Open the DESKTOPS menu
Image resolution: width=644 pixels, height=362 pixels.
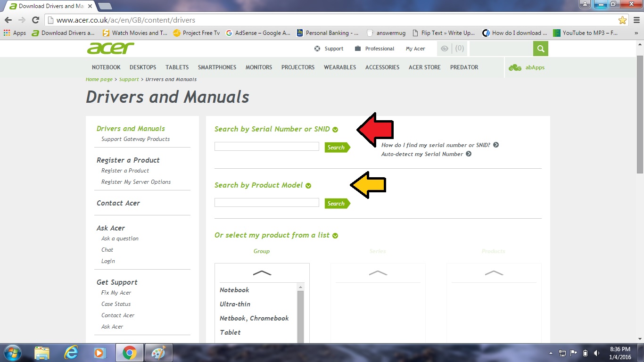(143, 67)
